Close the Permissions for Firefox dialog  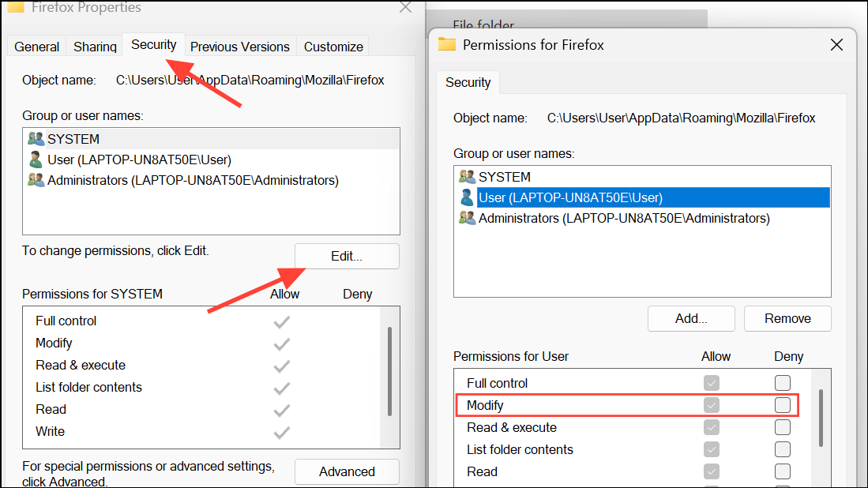tap(836, 45)
